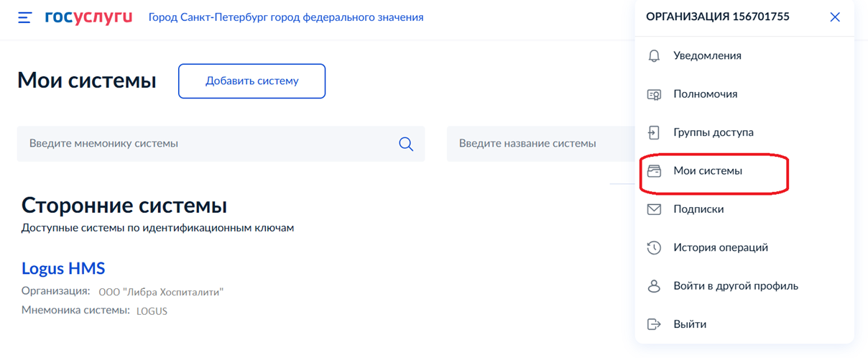The height and width of the screenshot is (358, 868).
Task: Click the search magnifier icon
Action: [406, 144]
